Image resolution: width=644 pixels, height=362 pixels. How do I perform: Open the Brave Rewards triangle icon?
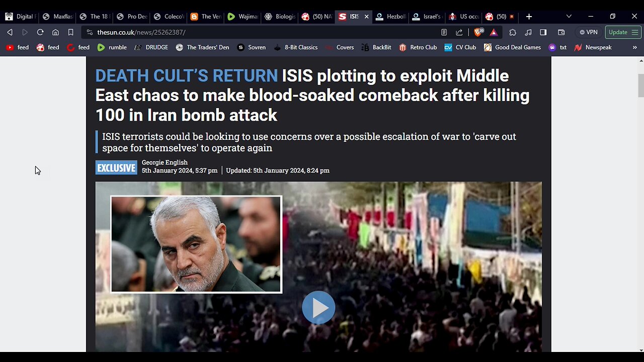coord(494,32)
